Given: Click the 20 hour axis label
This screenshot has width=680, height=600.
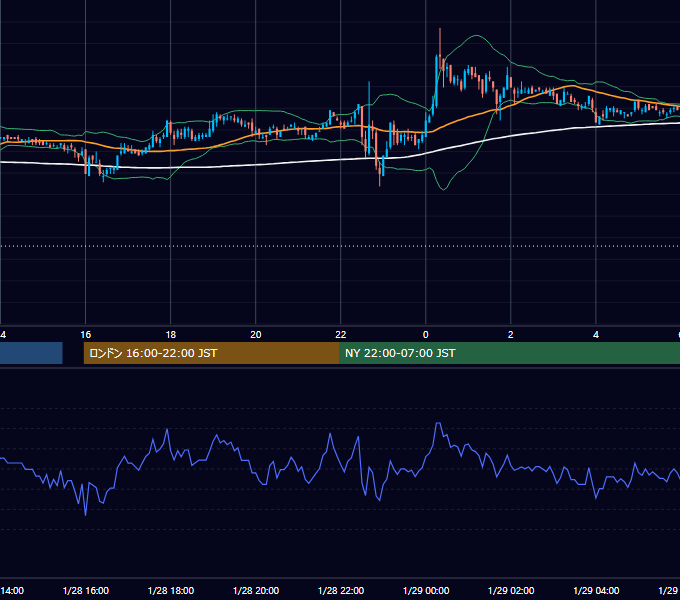Looking at the screenshot, I should pos(256,335).
